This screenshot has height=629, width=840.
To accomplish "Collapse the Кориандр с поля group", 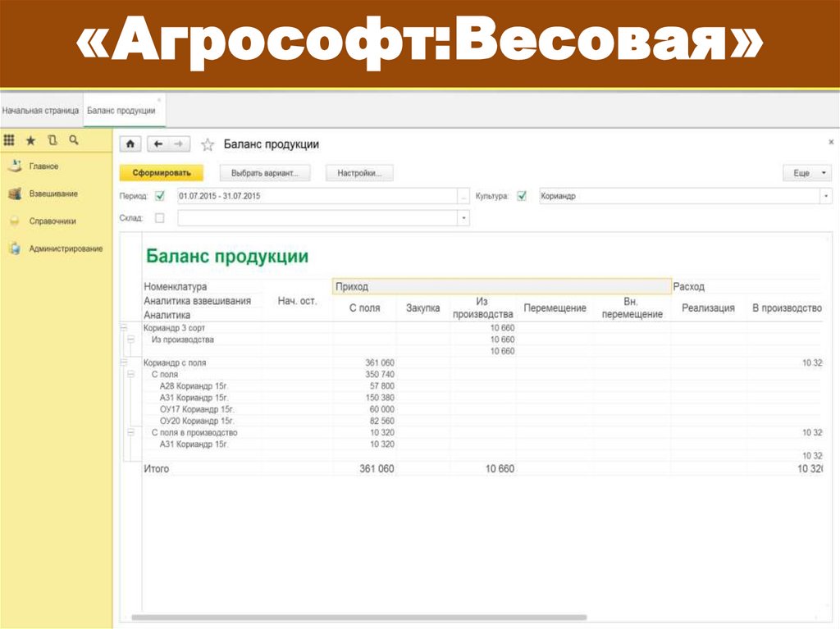I will (x=124, y=362).
